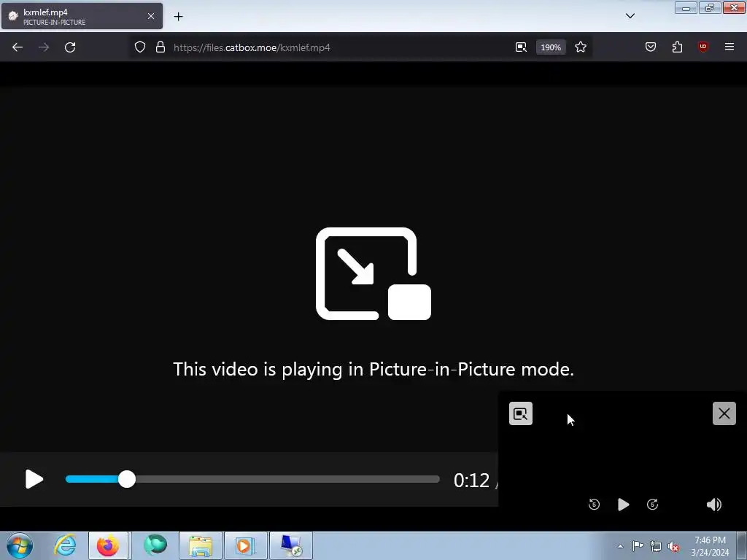Show hidden system tray icons
The image size is (747, 560).
click(x=620, y=546)
